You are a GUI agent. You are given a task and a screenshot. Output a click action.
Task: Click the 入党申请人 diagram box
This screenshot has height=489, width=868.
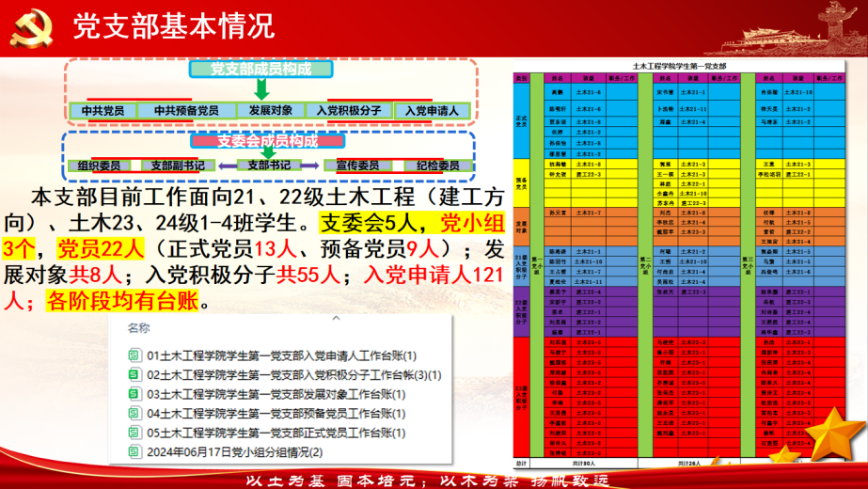click(x=432, y=111)
